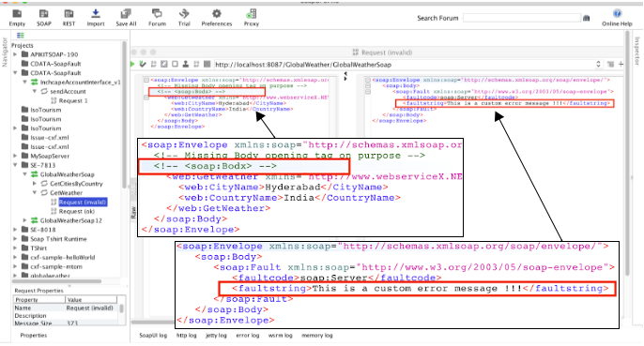Click the Value column header
The width and height of the screenshot is (644, 346).
point(91,300)
